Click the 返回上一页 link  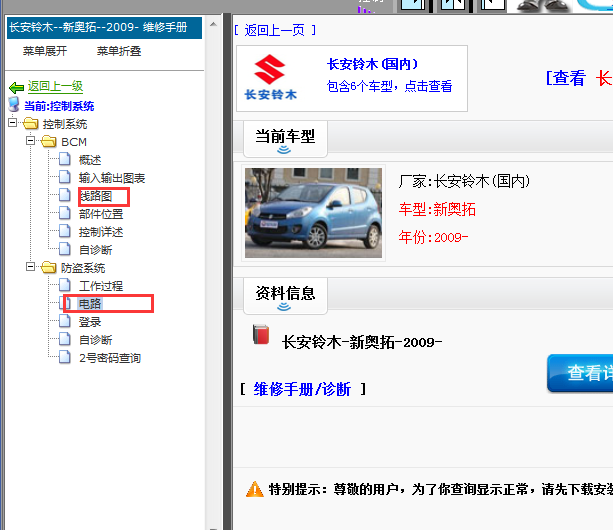[274, 30]
